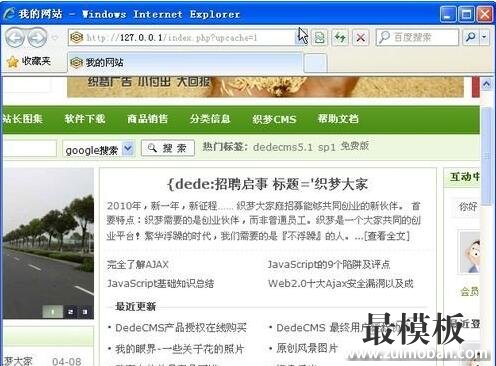
Task: Open the 商品销售 navigation item
Action: coord(147,119)
